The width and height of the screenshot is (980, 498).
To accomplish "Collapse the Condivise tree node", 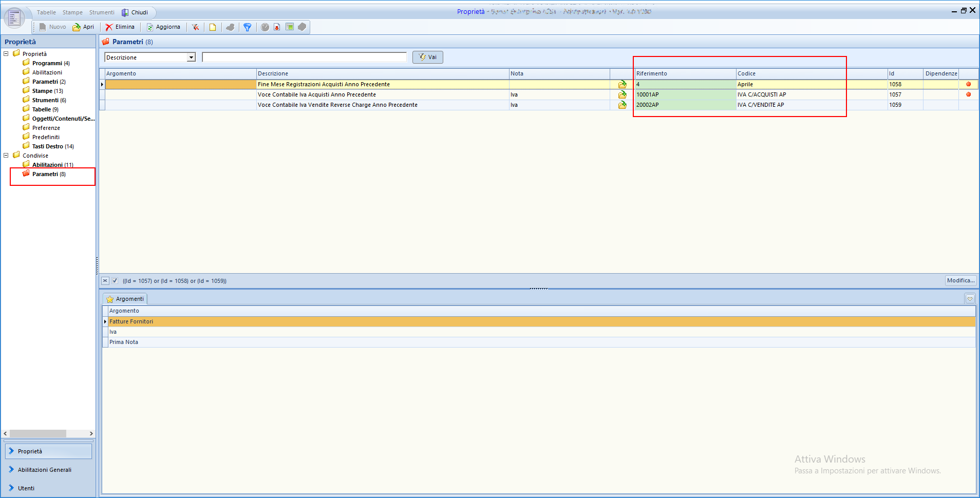I will pyautogui.click(x=6, y=156).
